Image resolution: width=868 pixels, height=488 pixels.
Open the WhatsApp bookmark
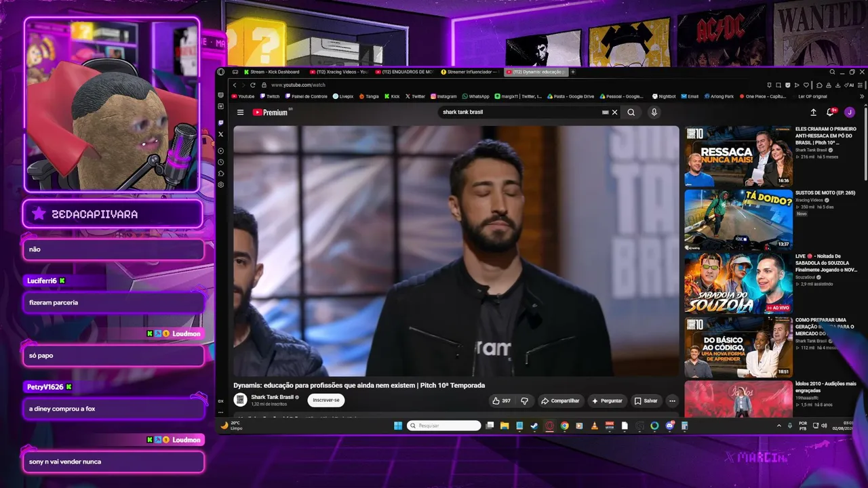(x=475, y=97)
